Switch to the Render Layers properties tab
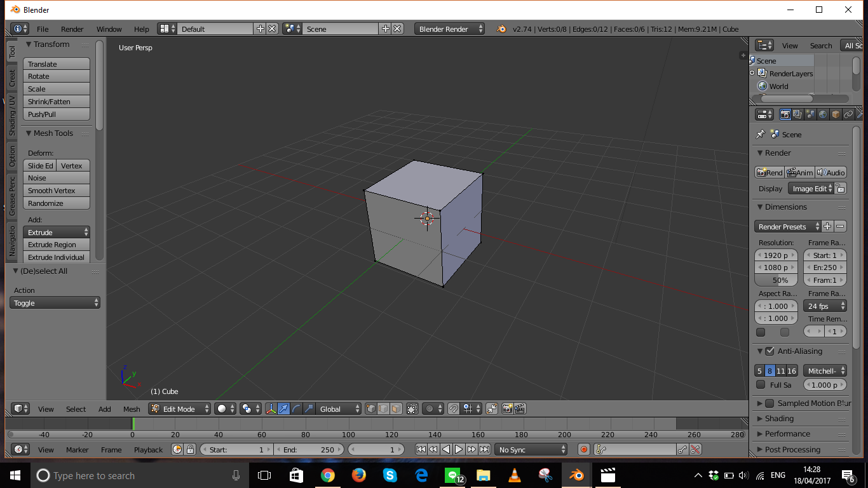868x488 pixels. coord(797,114)
